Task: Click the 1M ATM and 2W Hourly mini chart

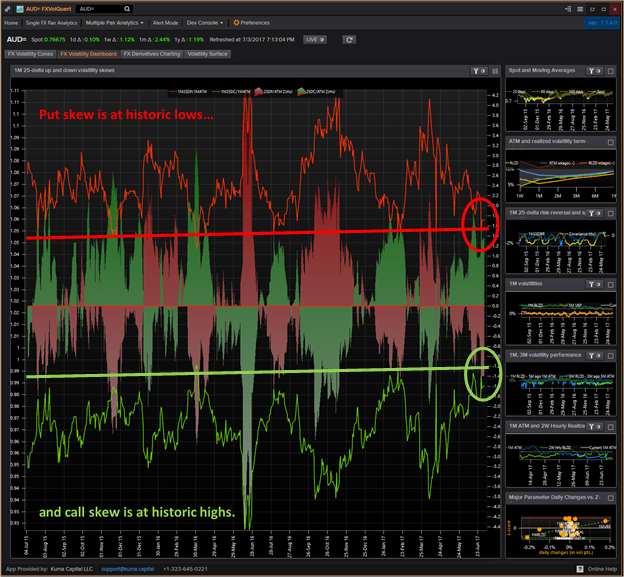Action: pyautogui.click(x=560, y=460)
